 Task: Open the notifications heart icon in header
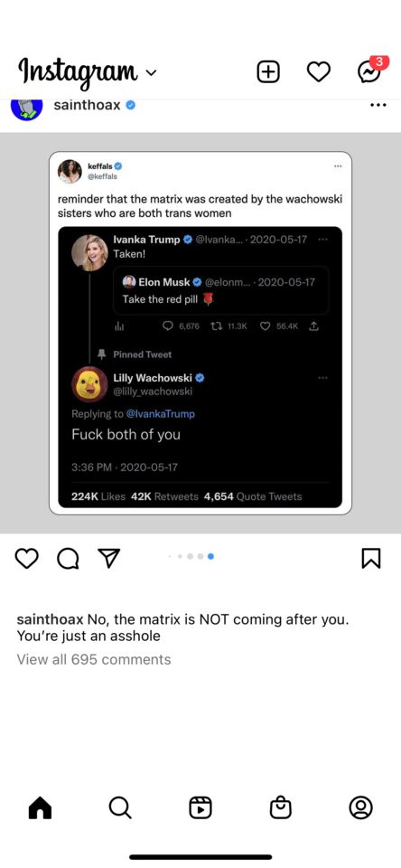(319, 72)
